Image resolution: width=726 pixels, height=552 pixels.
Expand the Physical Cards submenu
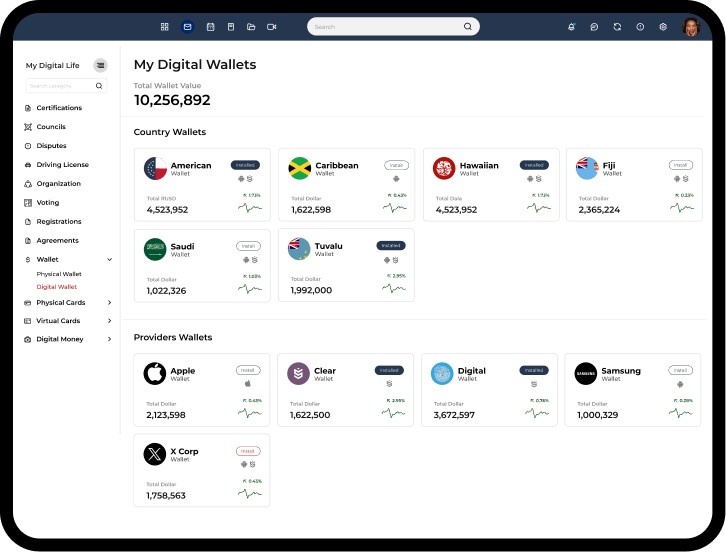tap(109, 303)
